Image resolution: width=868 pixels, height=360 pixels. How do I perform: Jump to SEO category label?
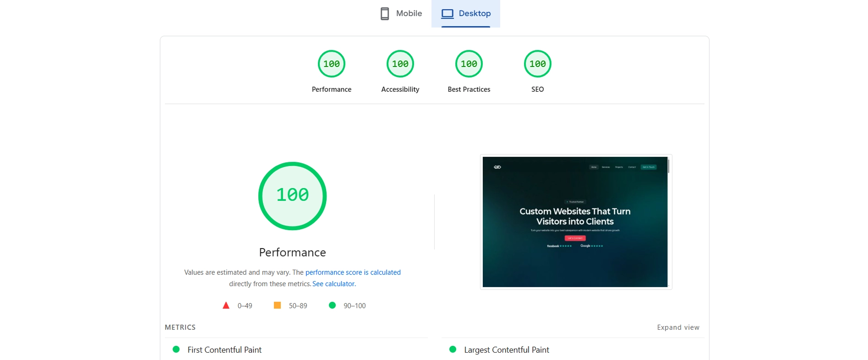coord(538,89)
